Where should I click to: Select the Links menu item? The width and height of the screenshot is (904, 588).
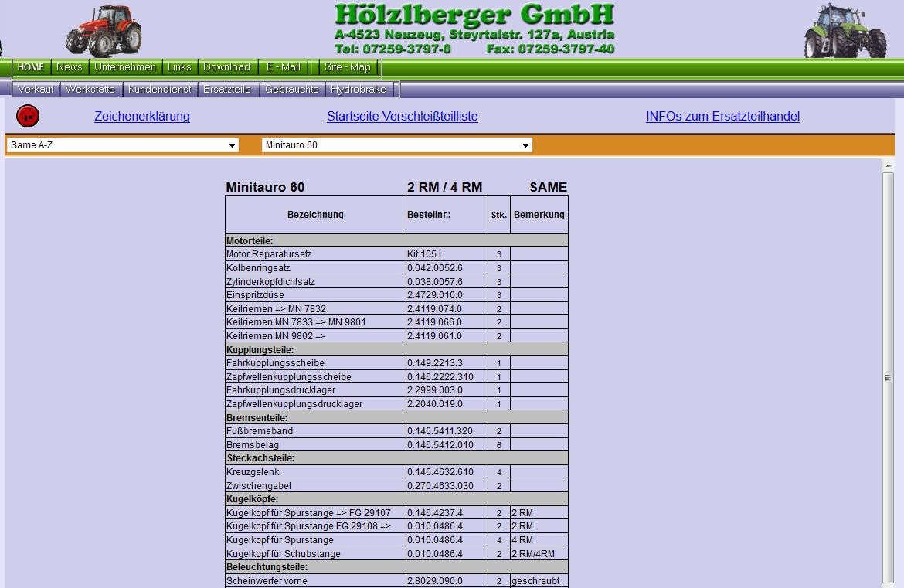click(179, 67)
